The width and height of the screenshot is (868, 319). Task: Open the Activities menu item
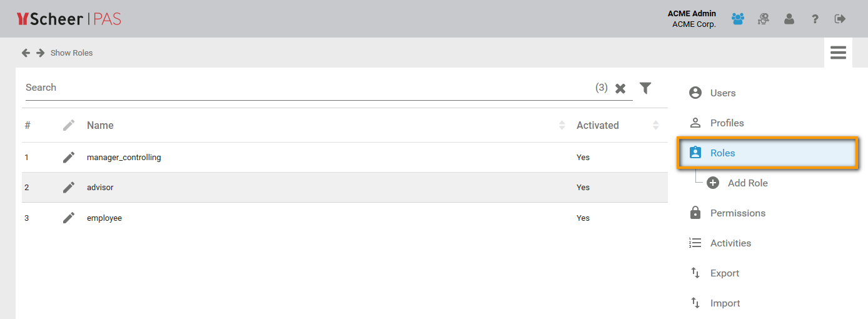point(730,243)
